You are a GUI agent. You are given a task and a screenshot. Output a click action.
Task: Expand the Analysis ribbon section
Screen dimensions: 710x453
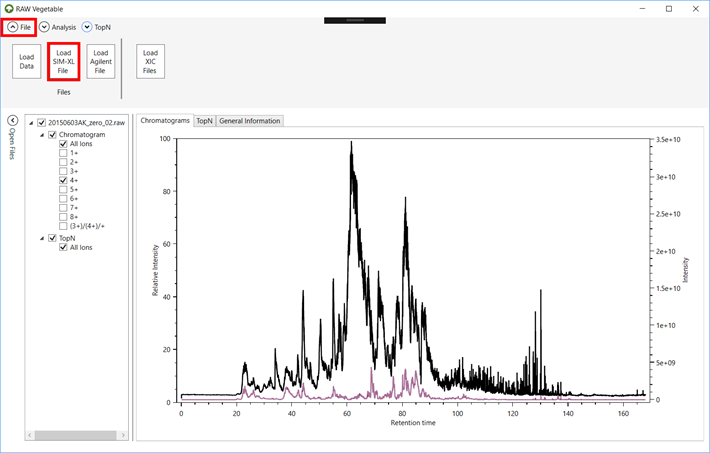coord(44,27)
